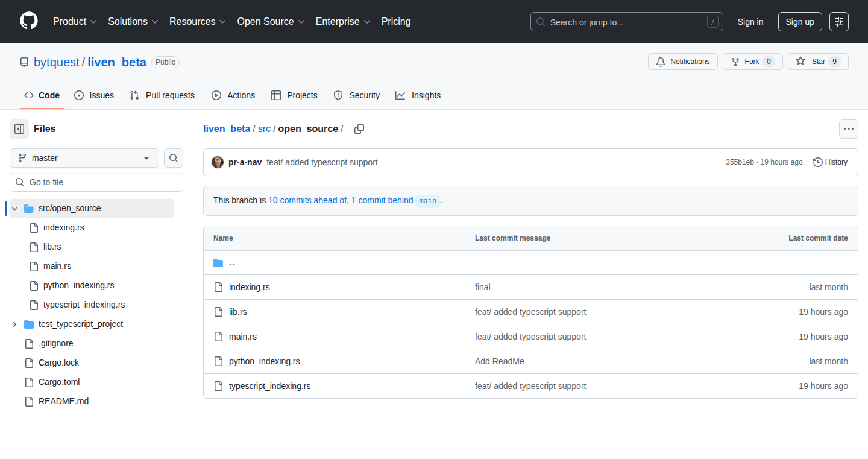Click the repository icon beside bytquest

[x=24, y=62]
